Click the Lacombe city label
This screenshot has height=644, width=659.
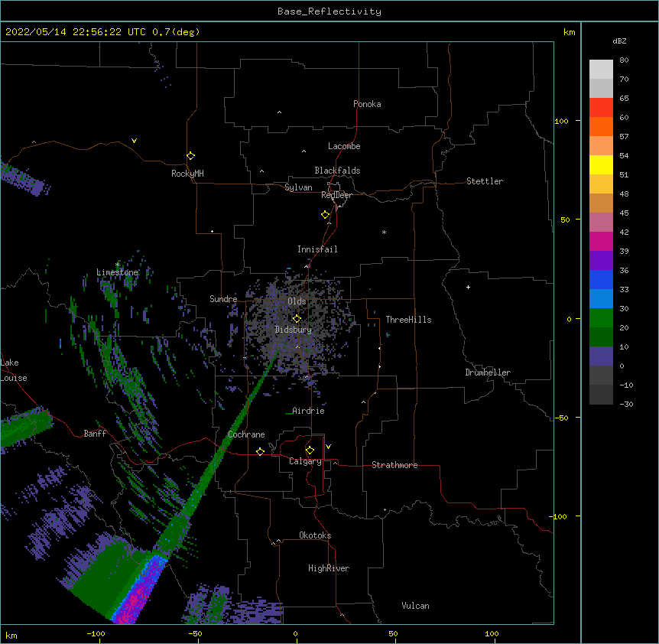pyautogui.click(x=344, y=146)
